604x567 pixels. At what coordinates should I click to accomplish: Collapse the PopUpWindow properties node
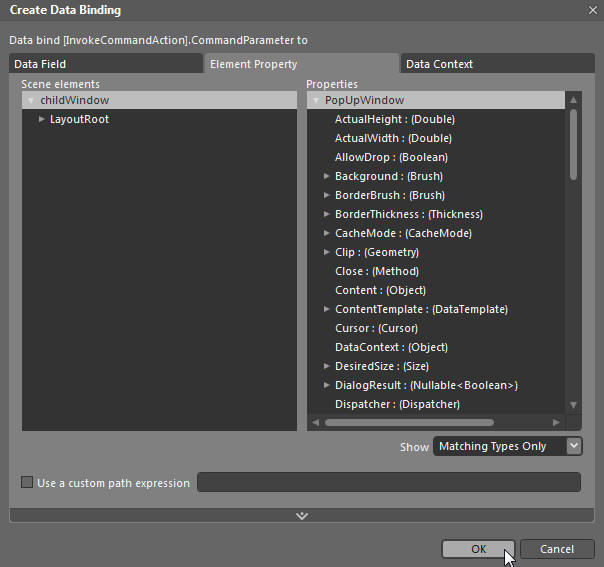click(316, 101)
